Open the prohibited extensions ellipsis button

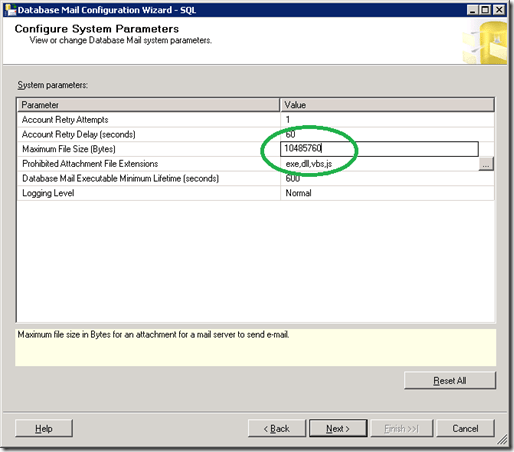[x=486, y=164]
